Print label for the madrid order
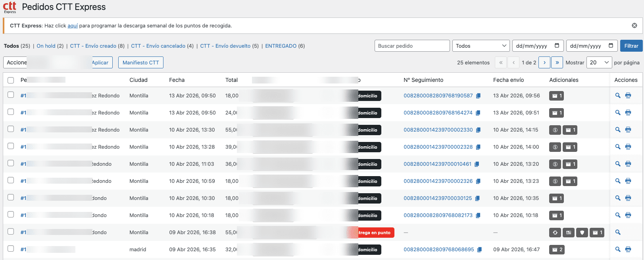 pos(628,249)
